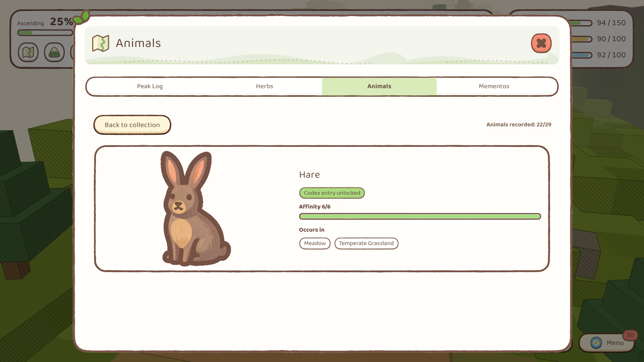Open the map icon in top-left HUD
Screen dimensions: 644x362
click(28, 52)
